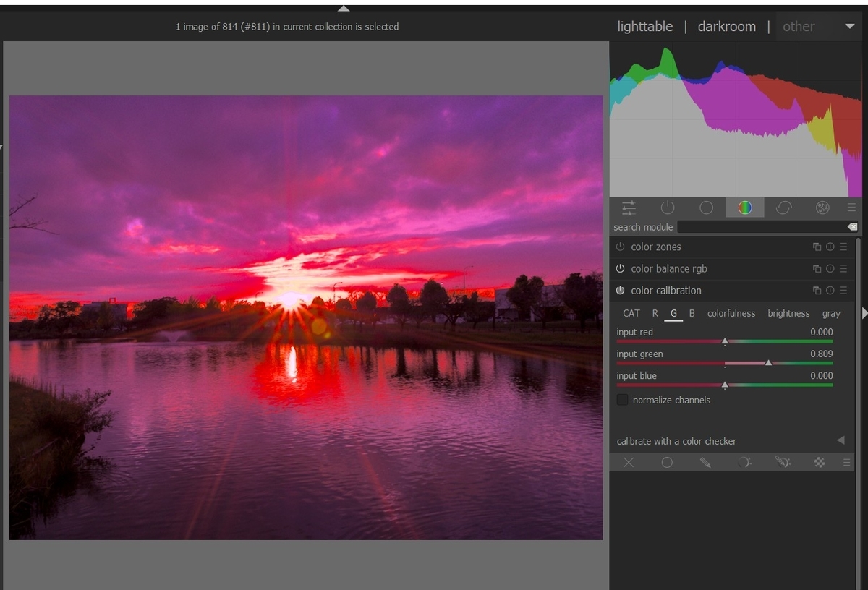Create multiple instance of color calibration
This screenshot has height=590, width=868.
click(x=817, y=291)
